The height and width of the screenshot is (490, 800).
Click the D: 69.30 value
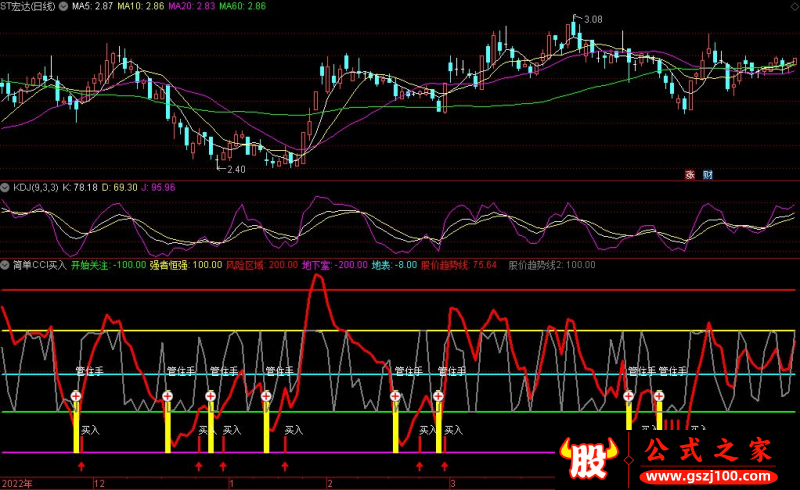click(119, 188)
